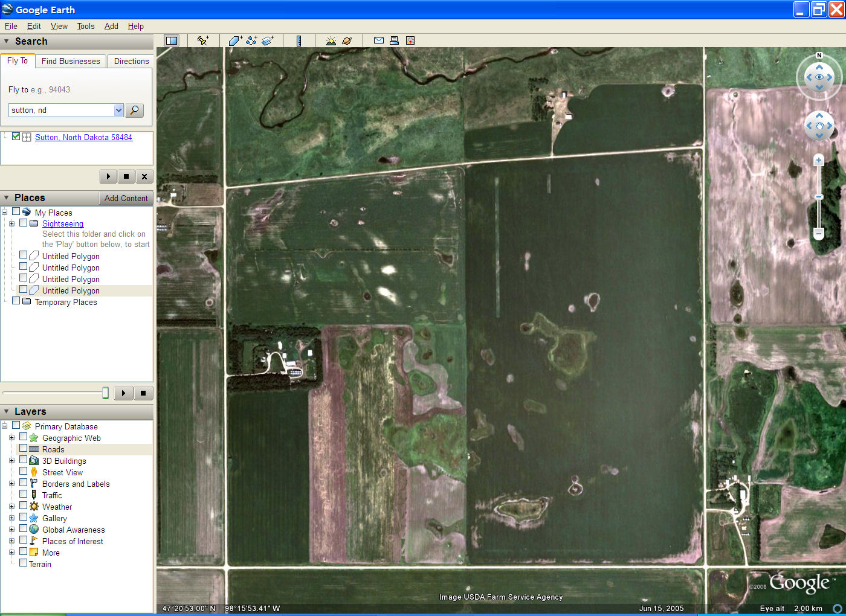The image size is (846, 616).
Task: Open the Add menu
Action: click(111, 26)
